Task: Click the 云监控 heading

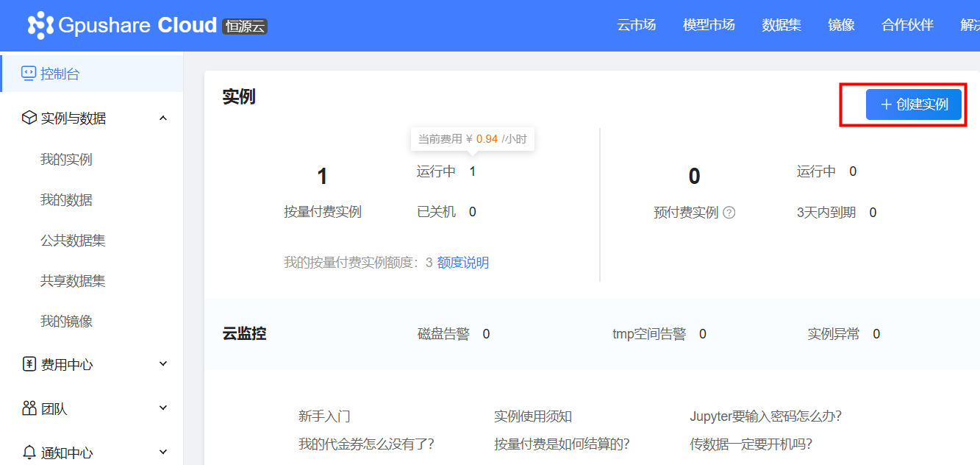Action: 244,334
